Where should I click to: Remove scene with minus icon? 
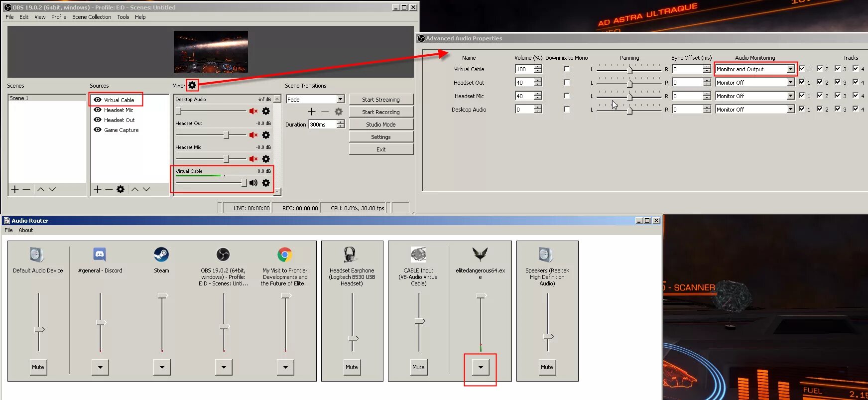tap(26, 189)
